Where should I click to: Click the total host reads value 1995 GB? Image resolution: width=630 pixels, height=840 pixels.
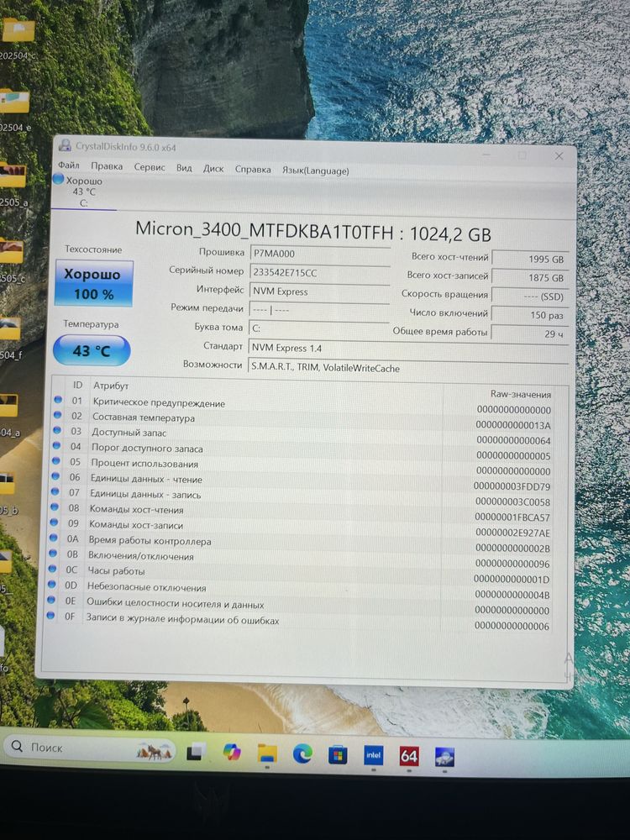(x=530, y=259)
